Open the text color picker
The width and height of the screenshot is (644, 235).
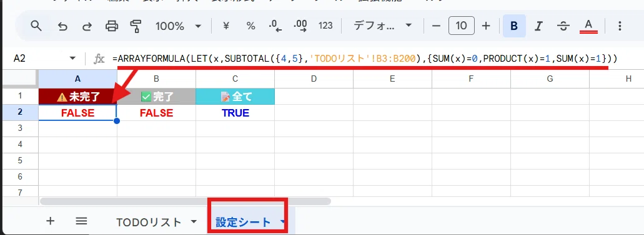[588, 26]
